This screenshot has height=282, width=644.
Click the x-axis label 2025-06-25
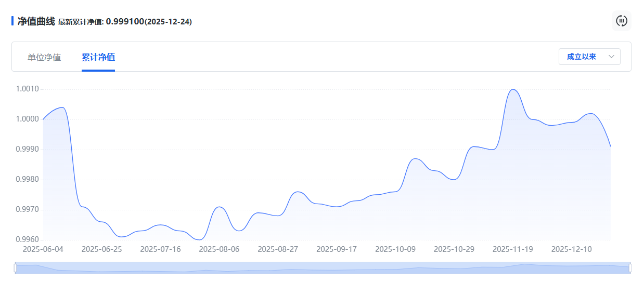click(x=101, y=249)
